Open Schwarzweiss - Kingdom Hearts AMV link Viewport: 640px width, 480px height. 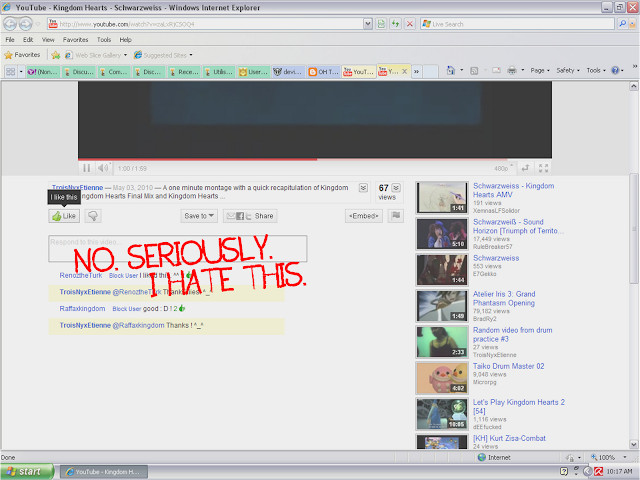point(513,190)
